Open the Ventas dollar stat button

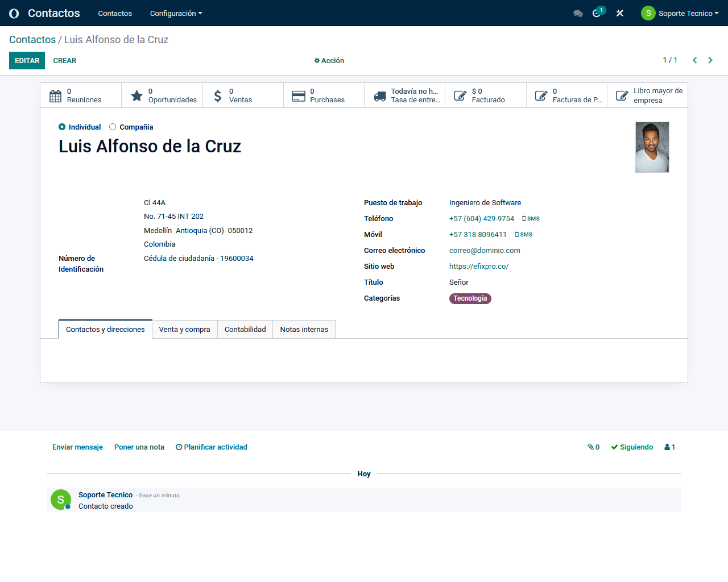[x=243, y=95]
